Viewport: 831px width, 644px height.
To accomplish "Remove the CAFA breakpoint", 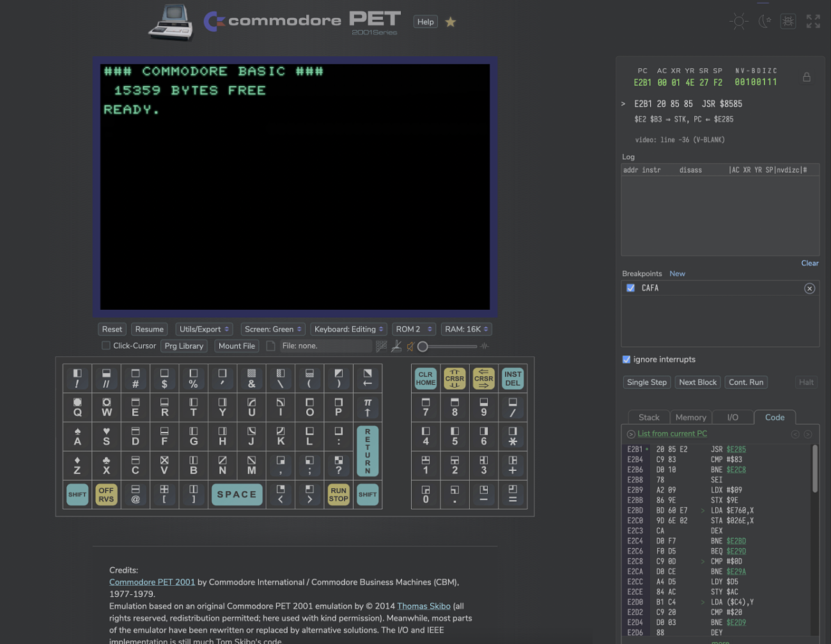I will tap(809, 288).
